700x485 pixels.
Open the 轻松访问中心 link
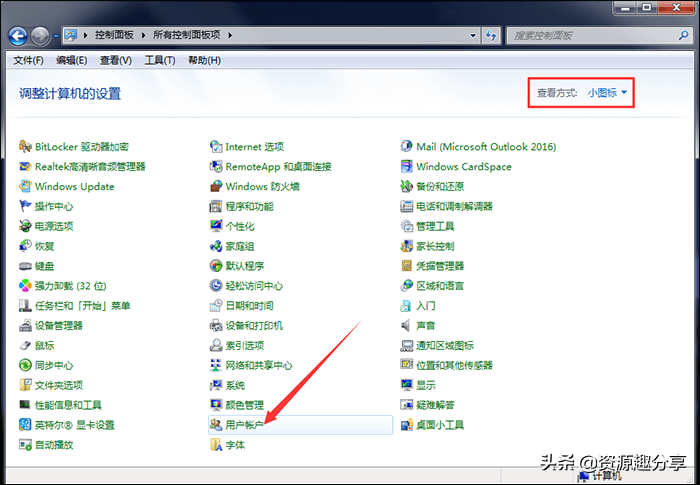(x=254, y=286)
